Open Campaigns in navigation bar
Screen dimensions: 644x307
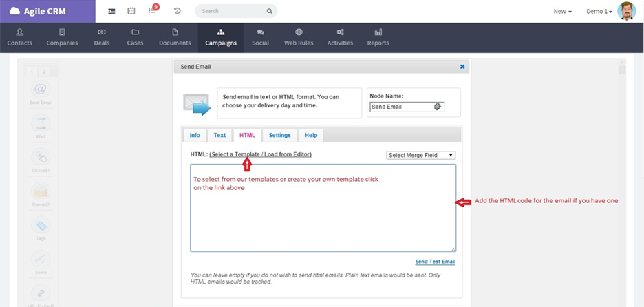(221, 37)
